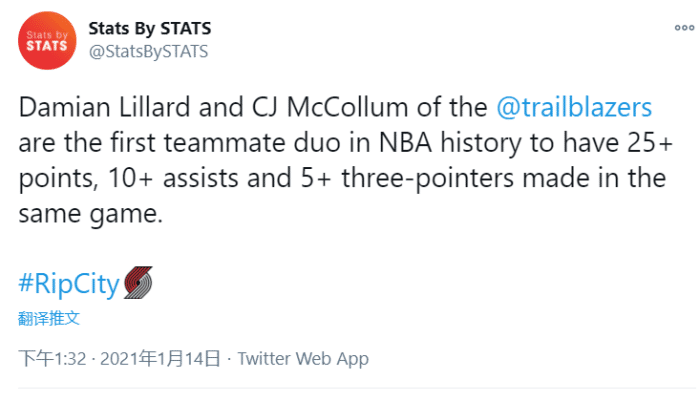
Task: Click the Trail Blazers logo emoji
Action: click(x=137, y=284)
